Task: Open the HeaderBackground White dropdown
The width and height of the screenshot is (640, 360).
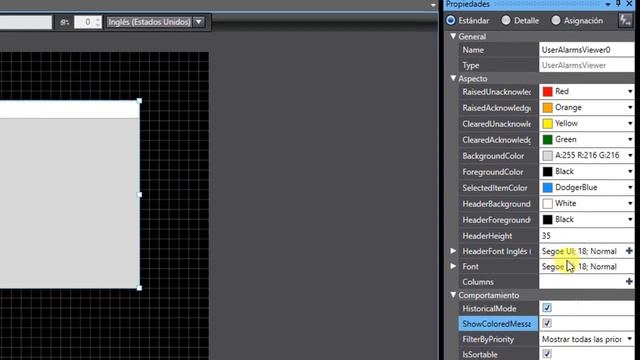Action: tap(630, 203)
